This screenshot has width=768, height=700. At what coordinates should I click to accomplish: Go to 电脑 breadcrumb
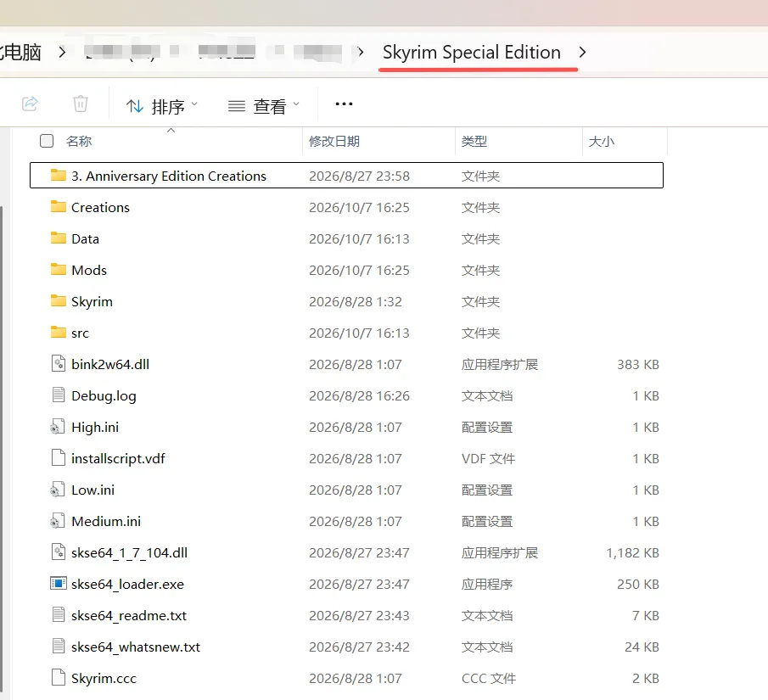click(x=20, y=52)
